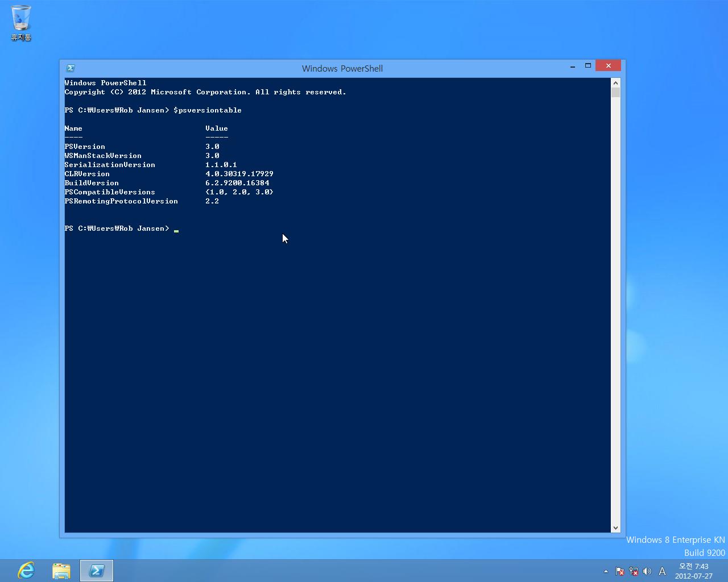Viewport: 728px width, 582px height.
Task: Click the last PS prompt line
Action: coord(122,228)
